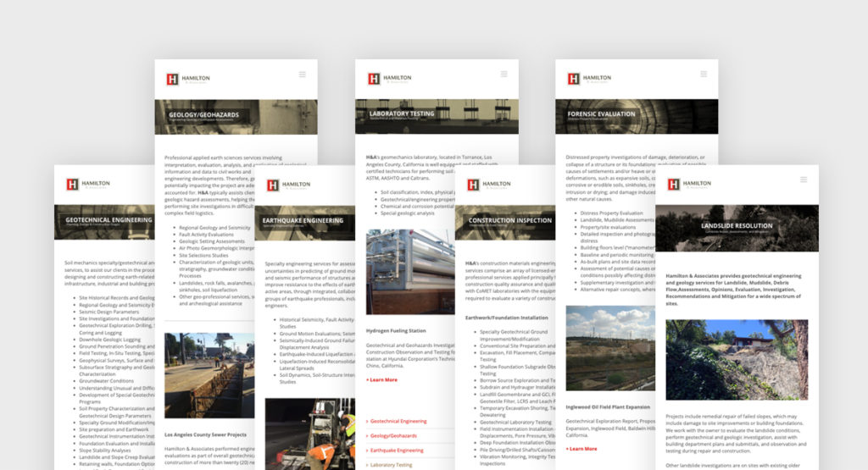The height and width of the screenshot is (470, 868).
Task: Open hamburger menu on Landslide Resolution page
Action: coord(802,180)
